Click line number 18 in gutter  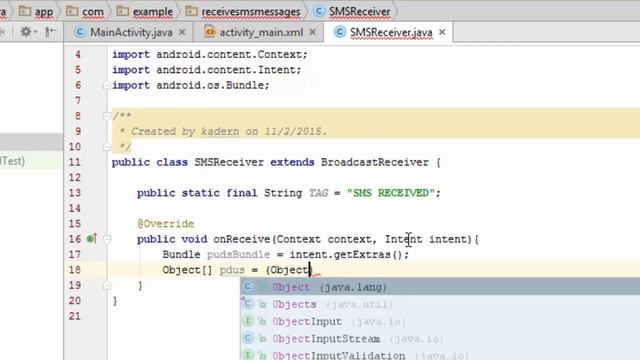point(75,270)
